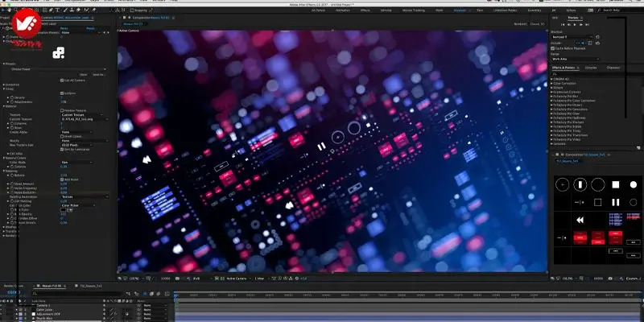
Task: Click Draft 3D icon in timeline
Action: click(x=135, y=294)
